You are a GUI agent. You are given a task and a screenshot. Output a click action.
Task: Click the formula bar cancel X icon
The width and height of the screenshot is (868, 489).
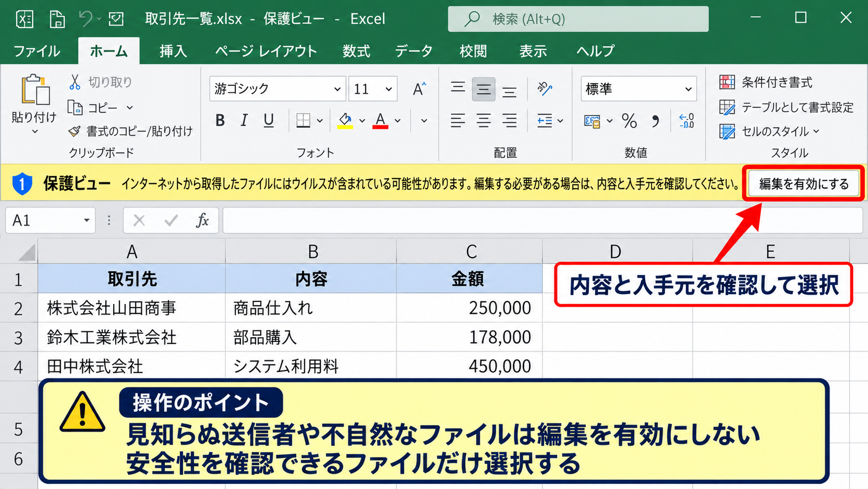click(139, 220)
